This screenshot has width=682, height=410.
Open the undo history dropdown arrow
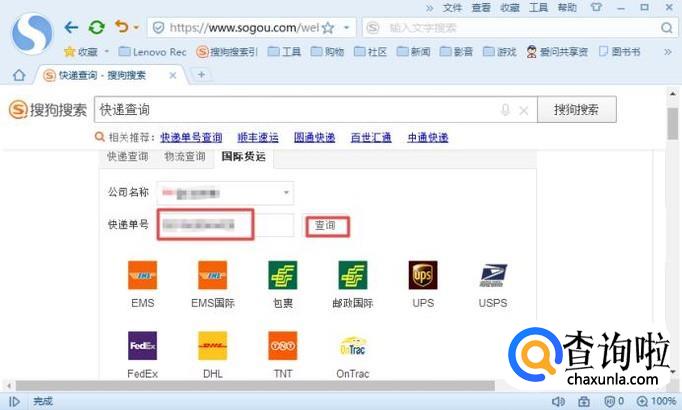pyautogui.click(x=136, y=28)
